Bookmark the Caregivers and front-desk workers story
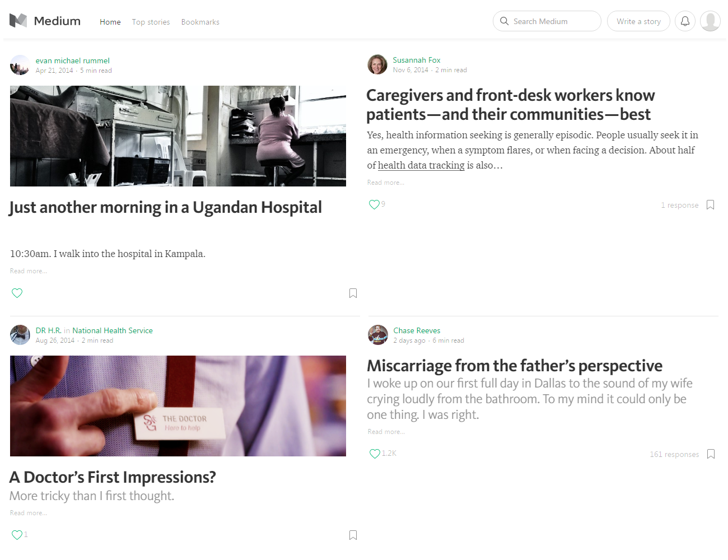This screenshot has height=560, width=728. point(710,205)
